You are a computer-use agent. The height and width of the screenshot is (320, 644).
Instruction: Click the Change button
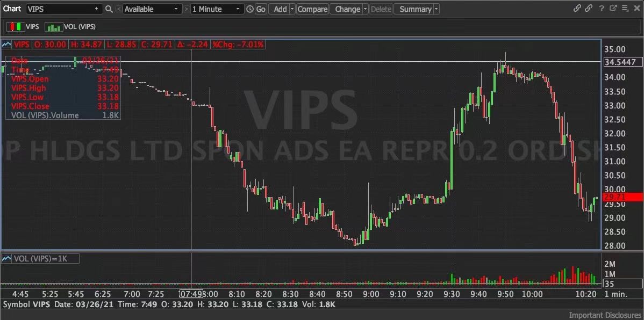click(346, 9)
